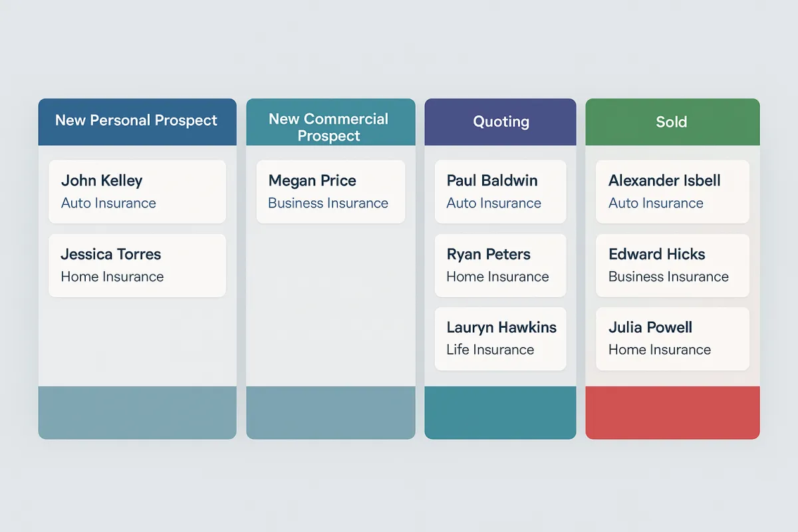Image resolution: width=798 pixels, height=532 pixels.
Task: Click the teal footer of Quoting column
Action: 500,412
